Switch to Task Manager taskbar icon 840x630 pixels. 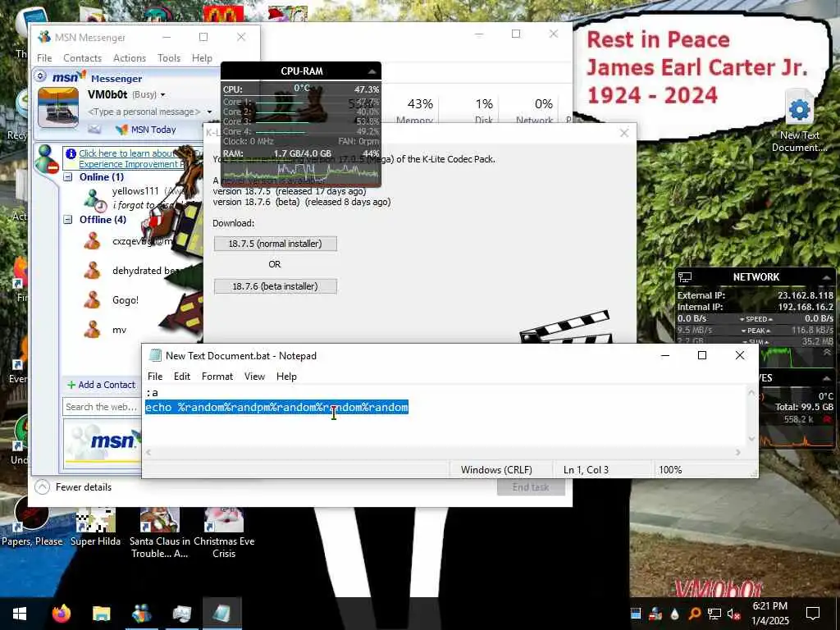181,614
